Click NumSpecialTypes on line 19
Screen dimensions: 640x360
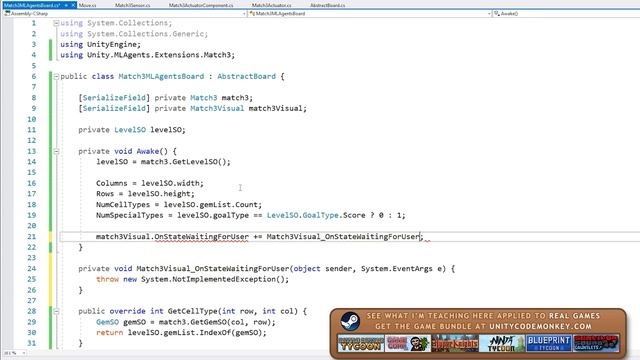pos(129,215)
